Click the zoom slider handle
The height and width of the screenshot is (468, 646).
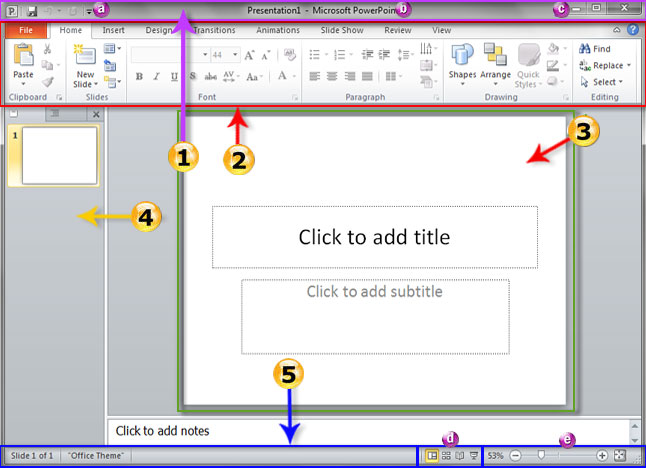(x=541, y=455)
